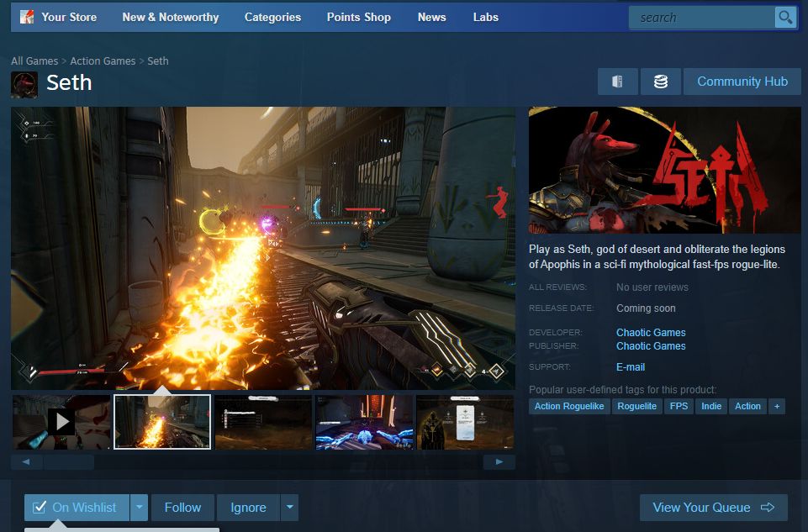Open the Categories menu

272,17
